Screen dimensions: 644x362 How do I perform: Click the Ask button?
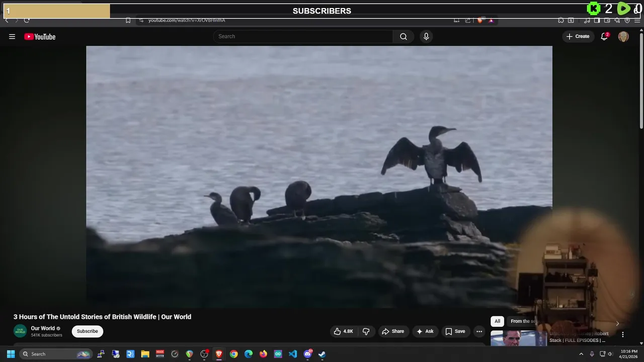coord(425,331)
